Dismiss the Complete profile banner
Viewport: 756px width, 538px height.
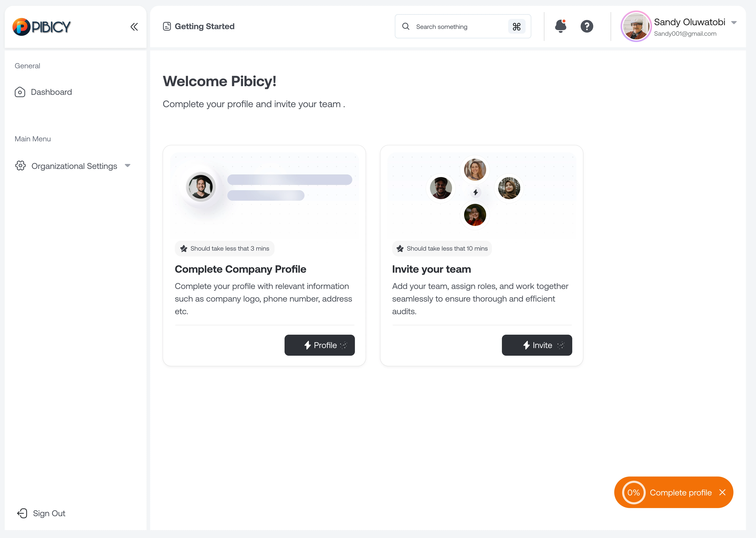[x=722, y=492]
